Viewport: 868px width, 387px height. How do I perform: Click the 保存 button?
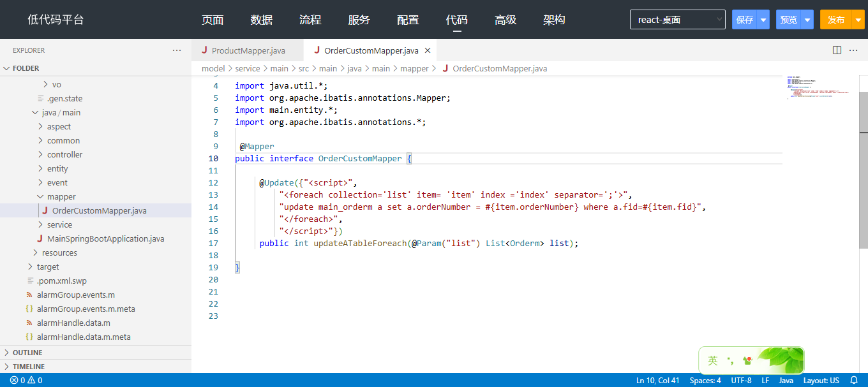[745, 20]
